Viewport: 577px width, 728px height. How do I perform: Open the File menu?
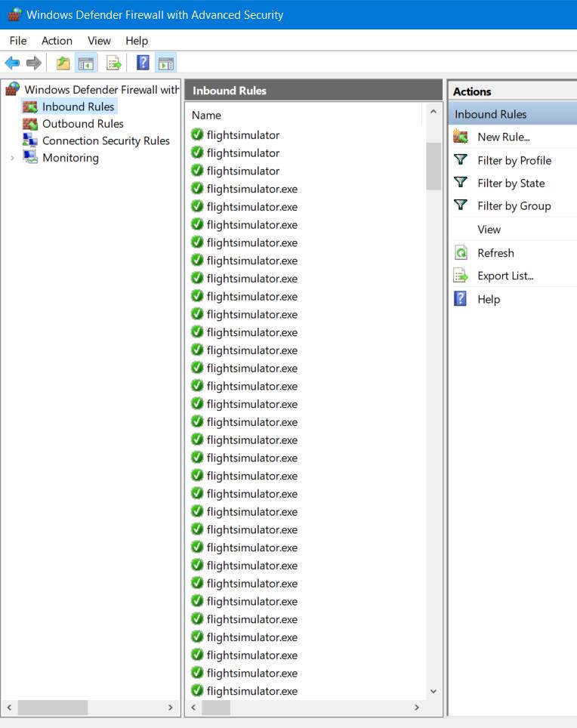18,41
